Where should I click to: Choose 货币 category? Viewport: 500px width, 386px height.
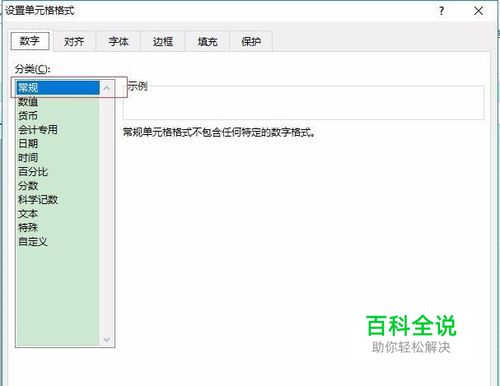pos(58,116)
